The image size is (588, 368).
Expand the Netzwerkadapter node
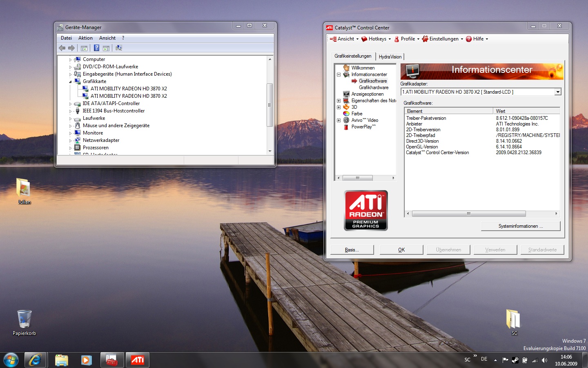pyautogui.click(x=70, y=141)
